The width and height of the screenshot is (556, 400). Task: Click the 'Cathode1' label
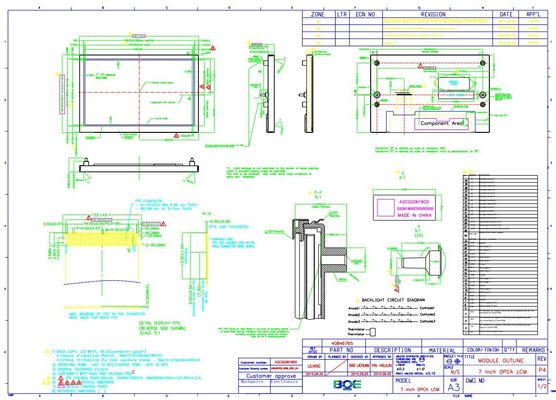pos(428,308)
